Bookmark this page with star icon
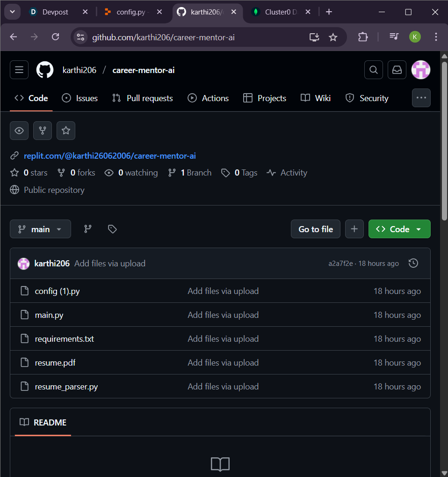The width and height of the screenshot is (448, 477). coord(333,37)
